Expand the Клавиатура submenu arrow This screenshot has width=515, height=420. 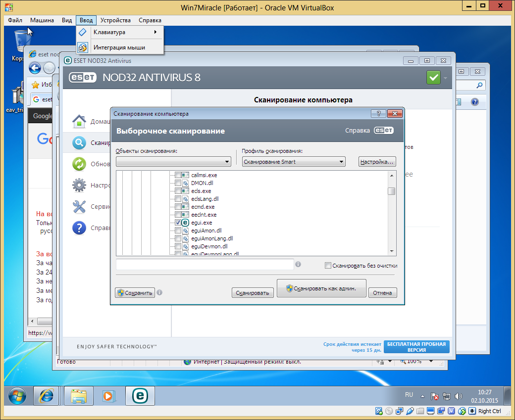point(155,32)
